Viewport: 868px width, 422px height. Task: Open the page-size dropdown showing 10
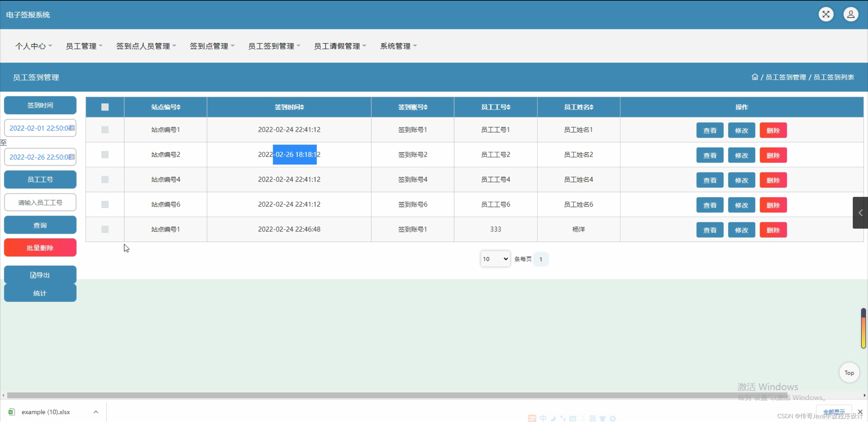pyautogui.click(x=495, y=259)
